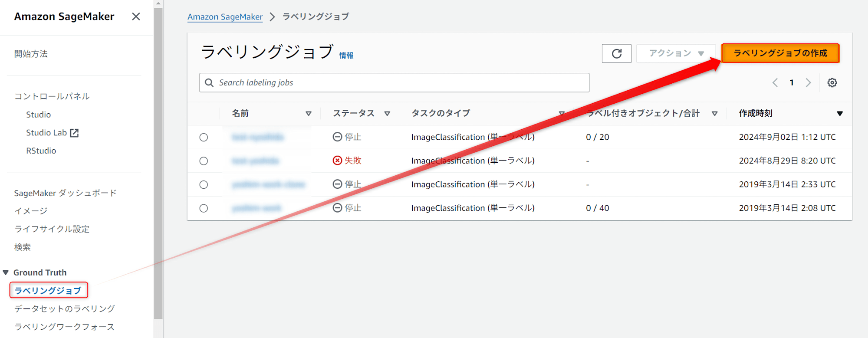Sort by 名前 column arrow
Viewport: 868px width, 338px height.
pyautogui.click(x=309, y=114)
